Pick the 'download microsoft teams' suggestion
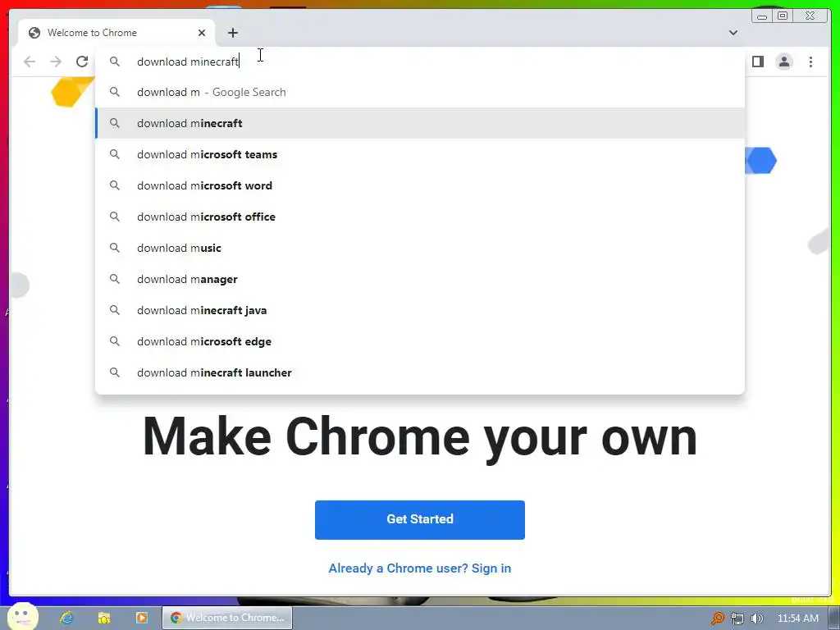 coord(420,154)
